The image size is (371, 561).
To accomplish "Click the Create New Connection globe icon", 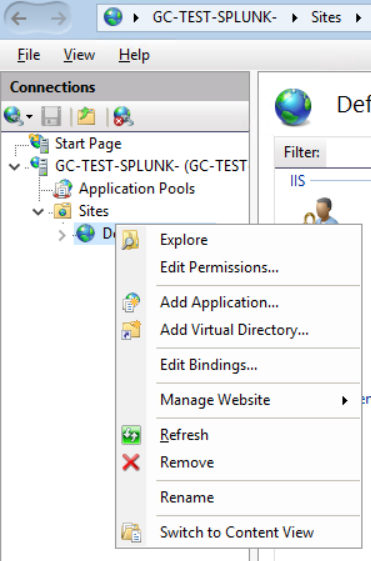I will coord(14,116).
